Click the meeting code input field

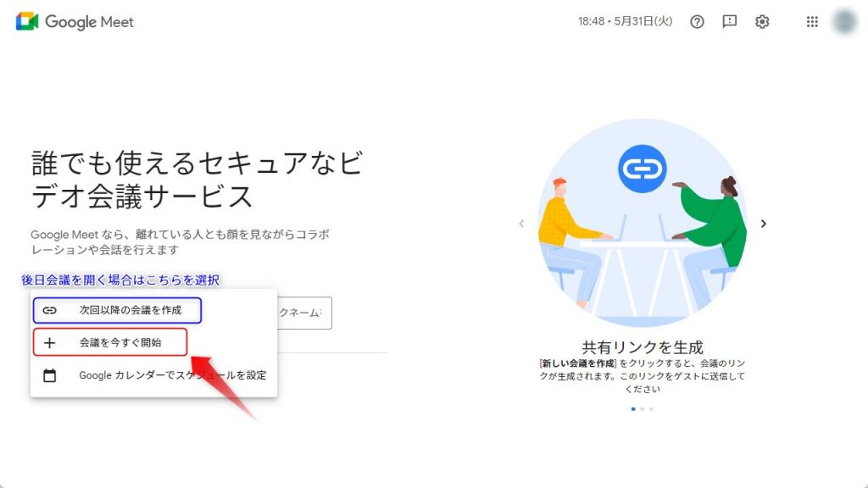coord(304,313)
